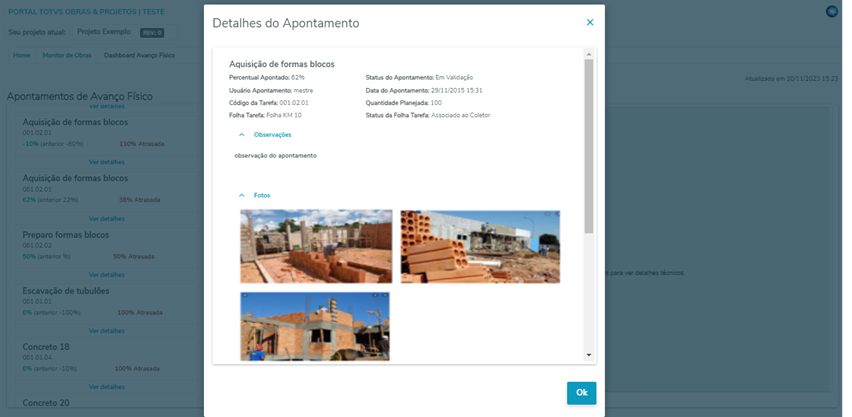Open the stacked clay blocks photo

tap(480, 247)
